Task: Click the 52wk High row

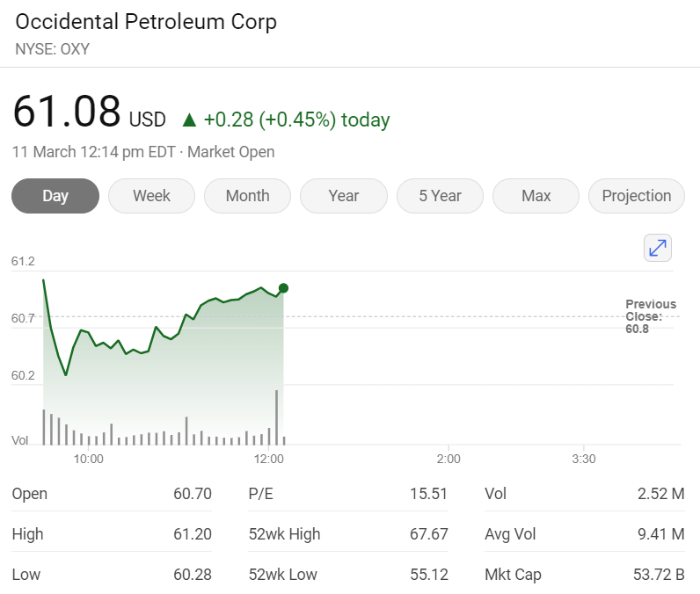Action: [x=348, y=534]
